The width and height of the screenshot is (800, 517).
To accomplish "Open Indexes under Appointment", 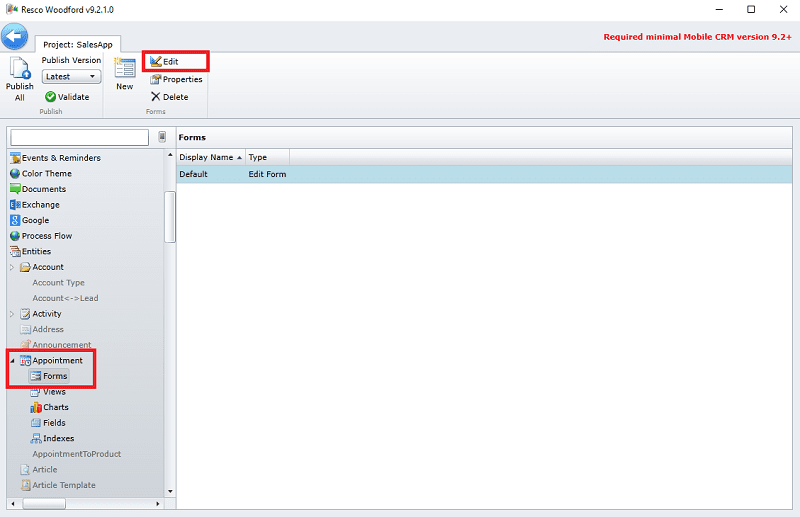I will [x=52, y=438].
